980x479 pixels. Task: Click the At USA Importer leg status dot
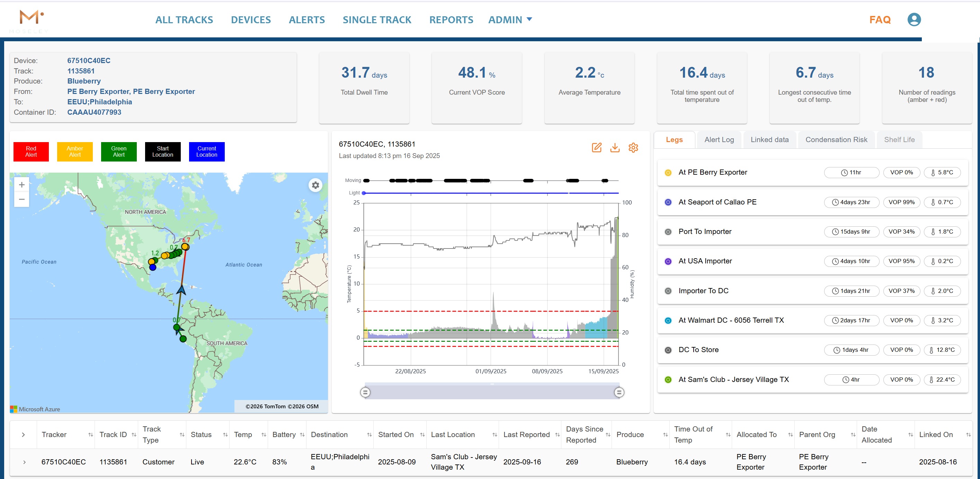668,261
